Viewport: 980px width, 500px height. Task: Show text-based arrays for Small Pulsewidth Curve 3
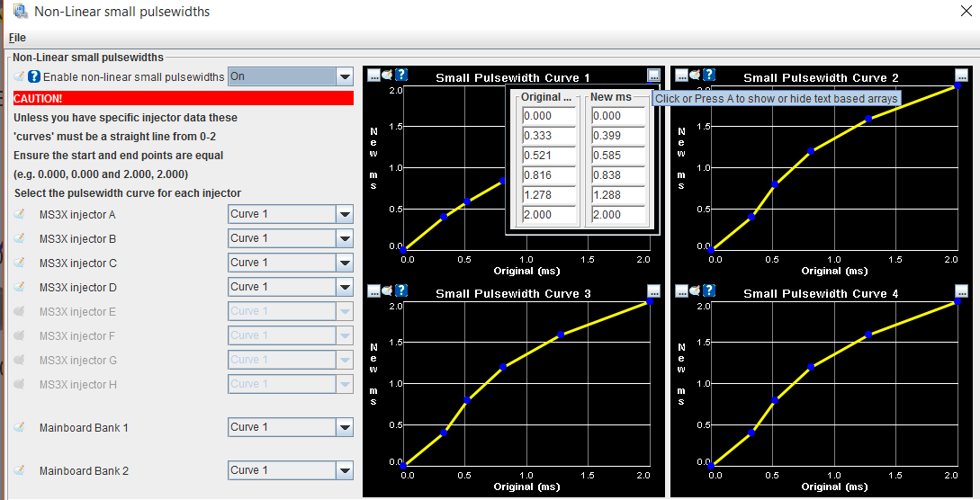653,290
